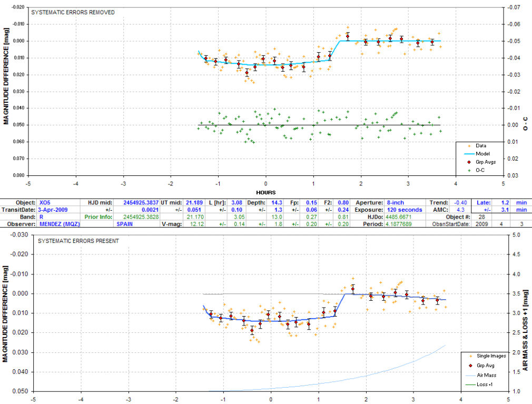
Task: Select the 'TransitDate:' label cell
Action: coord(18,210)
